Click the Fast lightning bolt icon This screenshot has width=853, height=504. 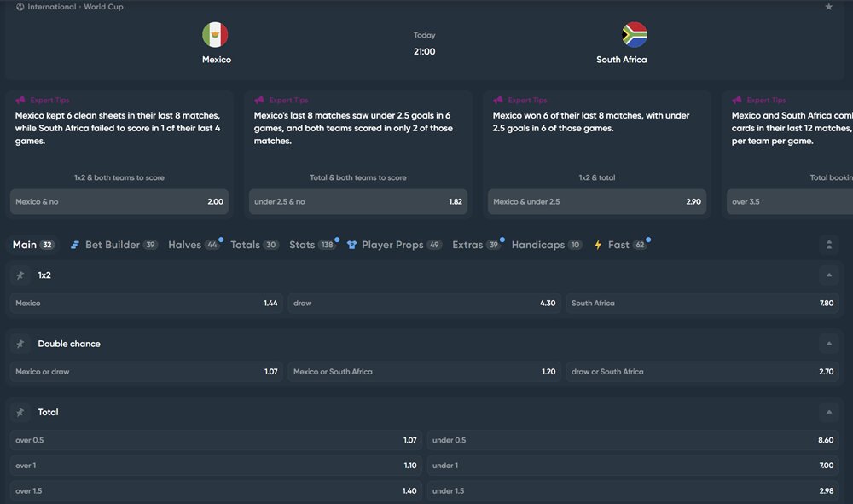pyautogui.click(x=598, y=246)
